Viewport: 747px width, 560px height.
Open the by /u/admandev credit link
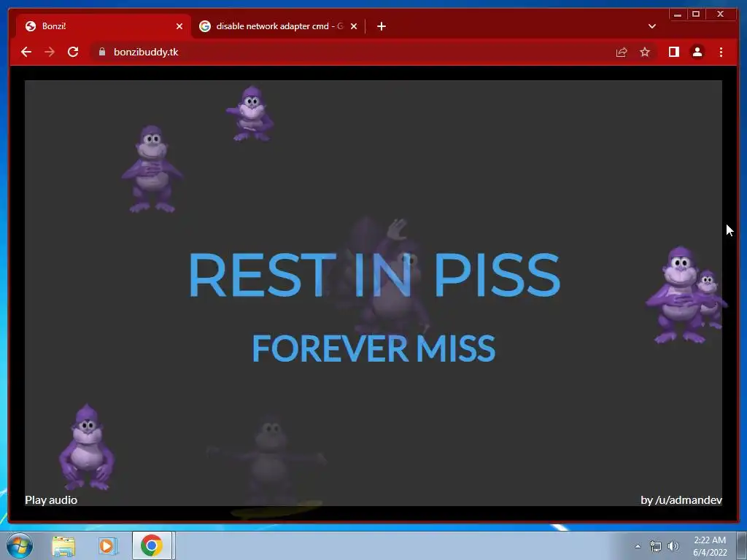tap(681, 500)
